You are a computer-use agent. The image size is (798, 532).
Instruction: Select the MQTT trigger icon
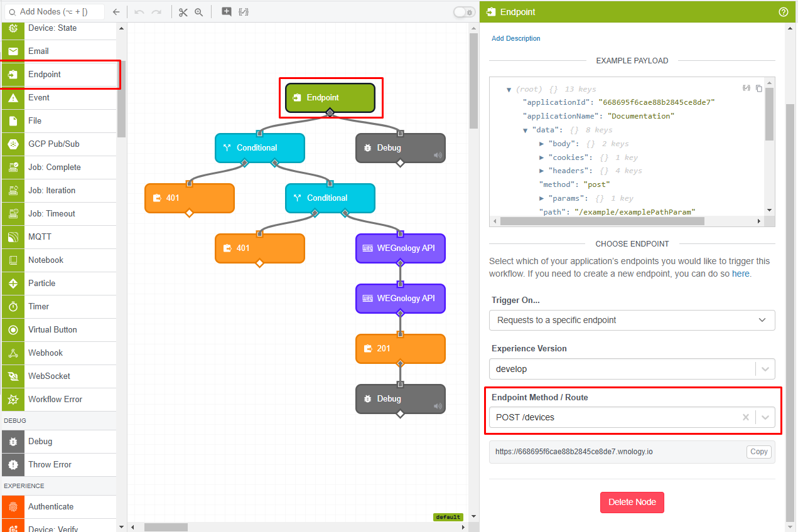(x=13, y=237)
